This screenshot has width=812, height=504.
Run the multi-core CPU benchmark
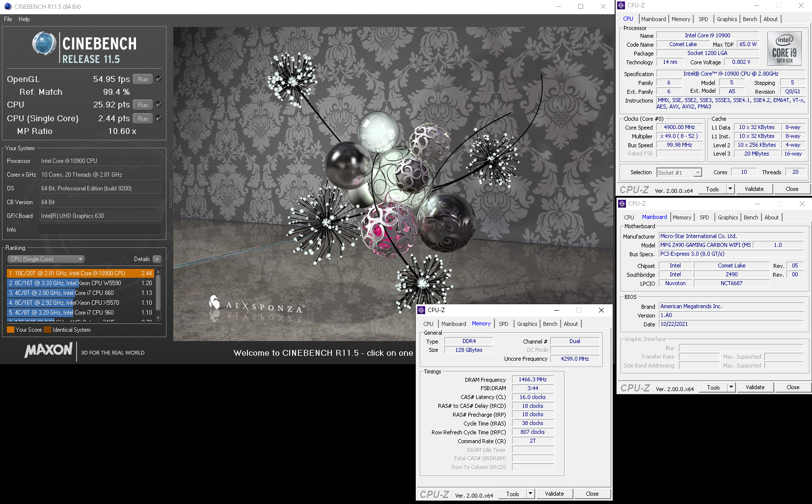click(x=143, y=105)
